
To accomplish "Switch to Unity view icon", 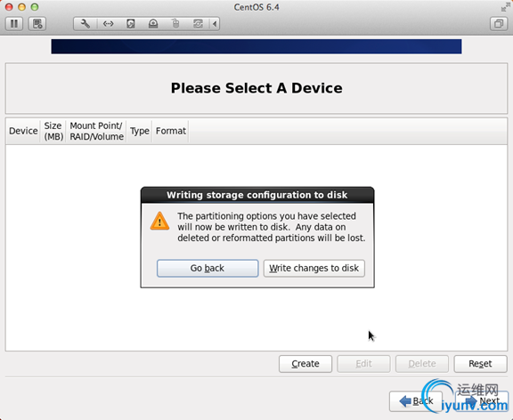I will point(499,24).
